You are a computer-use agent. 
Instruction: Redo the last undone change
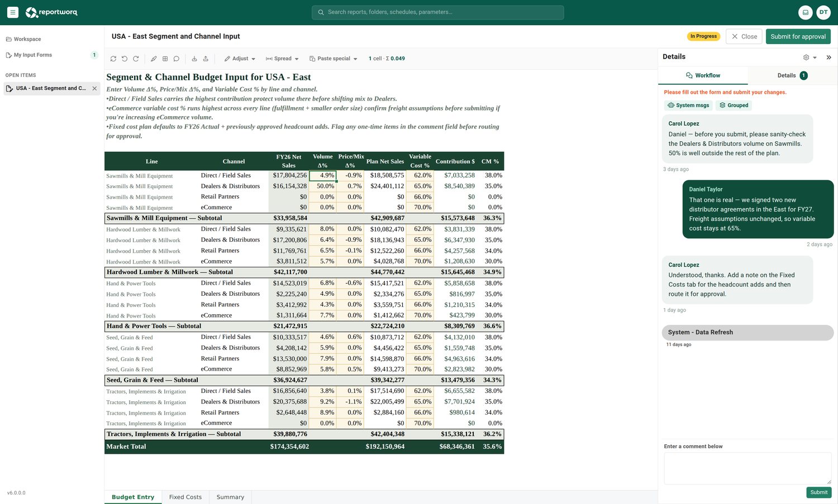coord(136,59)
